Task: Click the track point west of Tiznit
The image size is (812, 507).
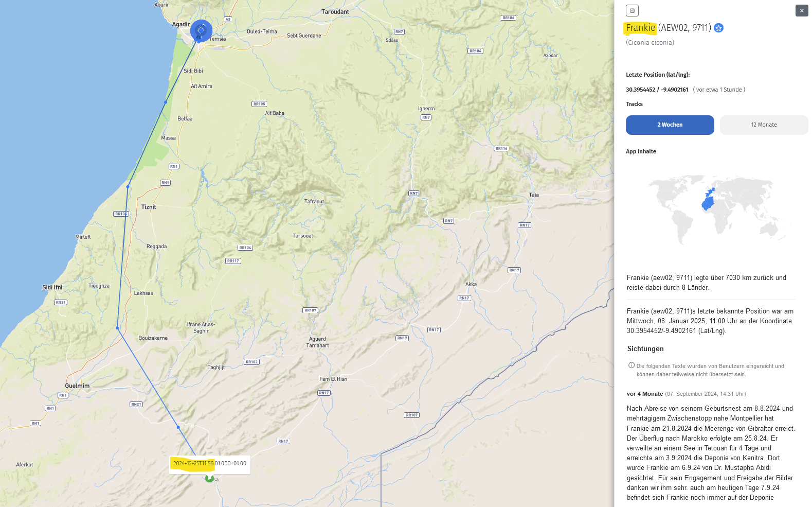Action: point(128,186)
